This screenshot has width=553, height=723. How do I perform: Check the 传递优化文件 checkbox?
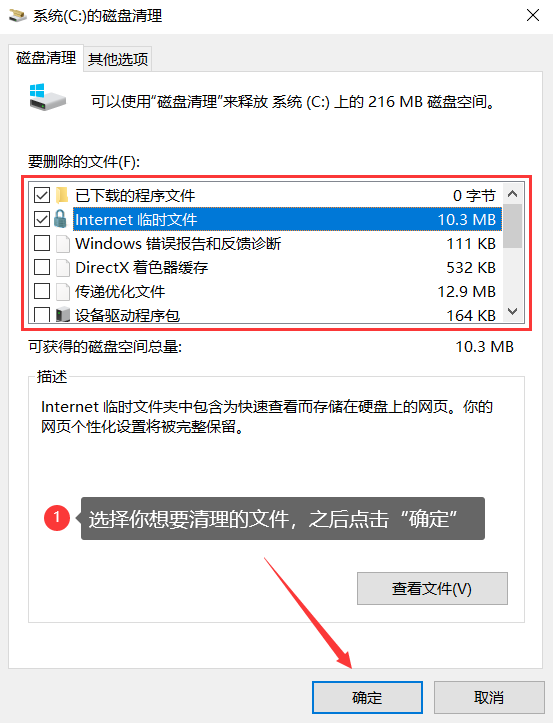[x=42, y=291]
